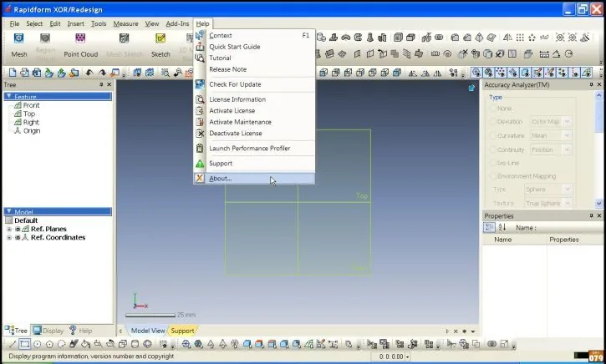Open the Color Map dropdown

pyautogui.click(x=551, y=122)
